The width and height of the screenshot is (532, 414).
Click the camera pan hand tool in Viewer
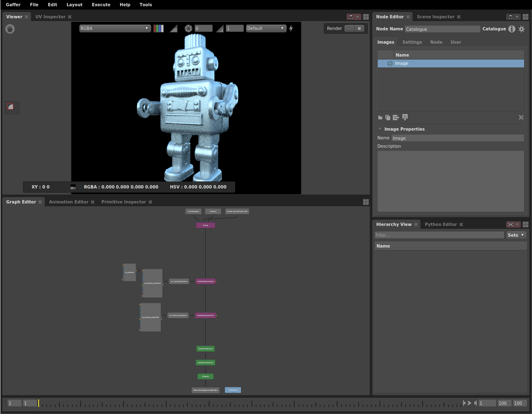coord(10,29)
